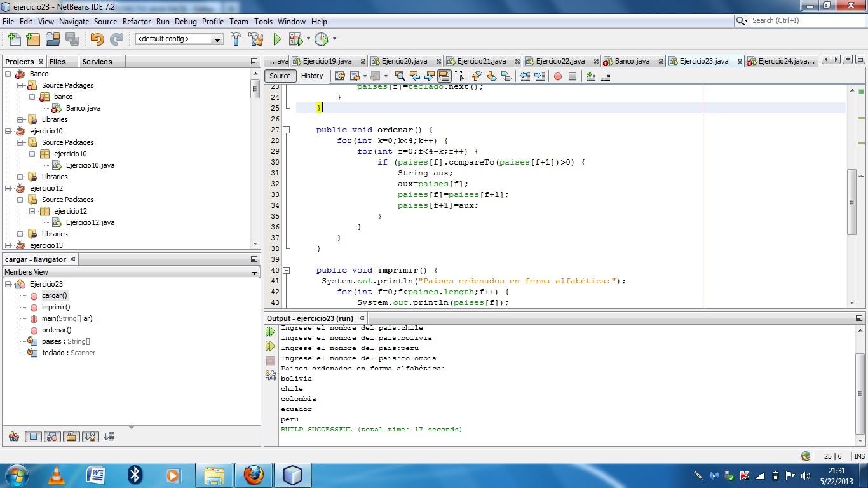Enable Show Static Members in Navigator
Image resolution: width=868 pixels, height=488 pixels.
(x=51, y=437)
